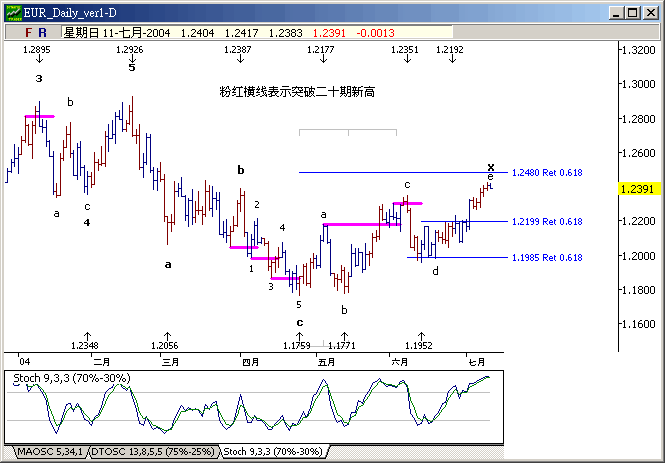The height and width of the screenshot is (463, 665).
Task: Maximize the EUR_Daily_ver1-D window
Action: (x=632, y=13)
